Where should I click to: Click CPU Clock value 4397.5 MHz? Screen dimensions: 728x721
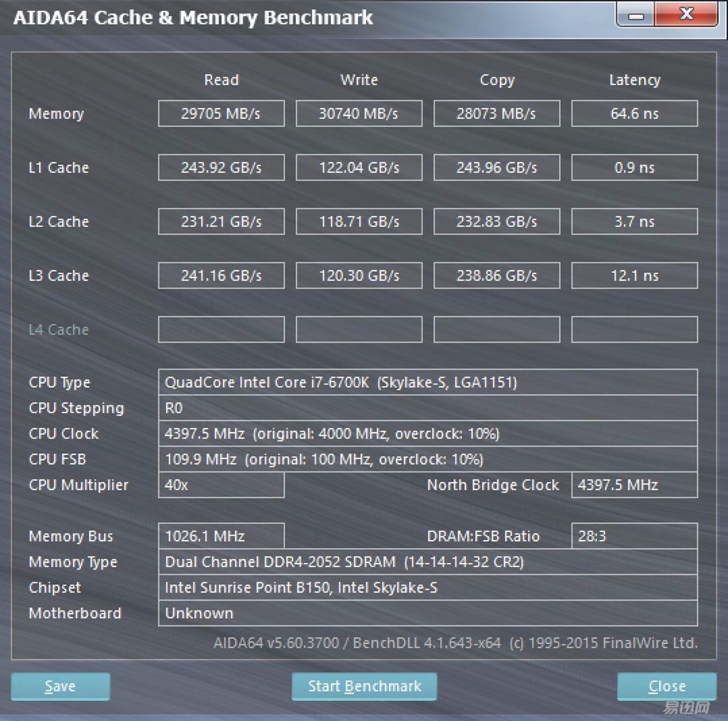[428, 433]
